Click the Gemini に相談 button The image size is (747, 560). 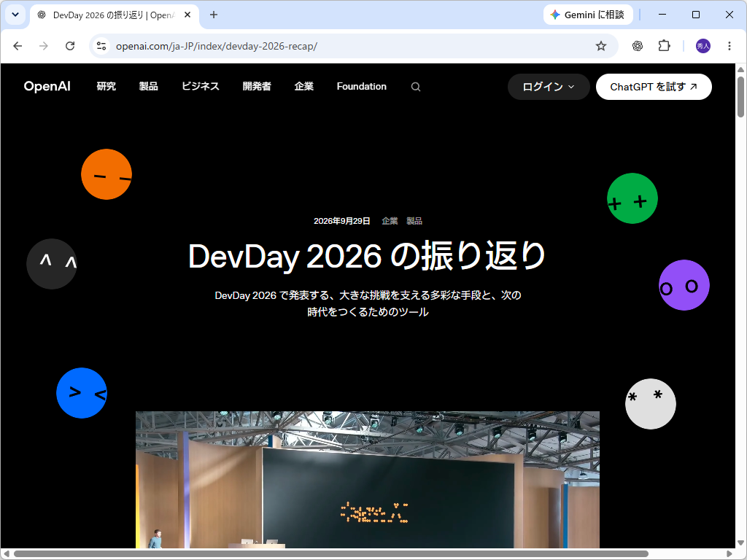[588, 15]
